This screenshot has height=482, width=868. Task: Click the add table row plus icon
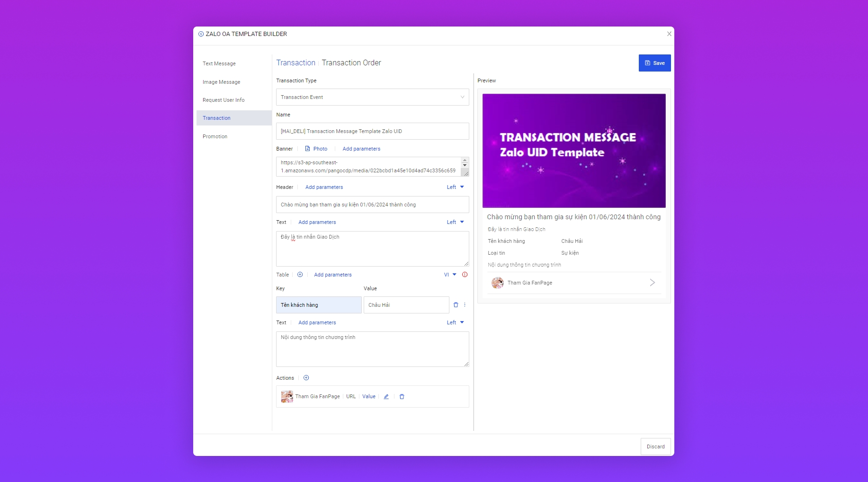(x=300, y=275)
